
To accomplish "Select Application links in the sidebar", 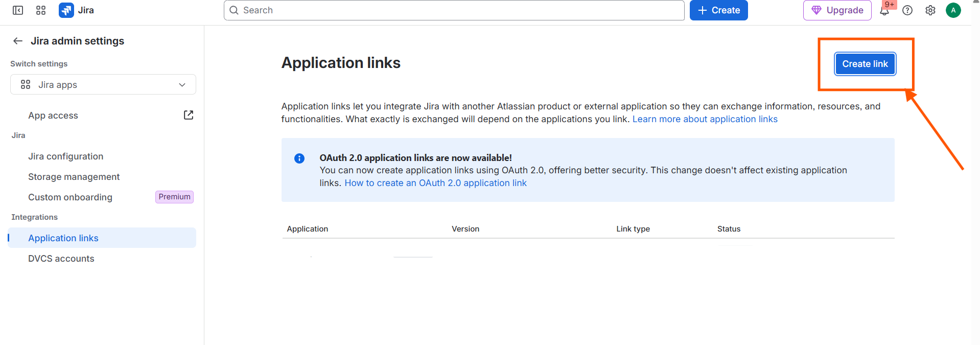I will 102,238.
